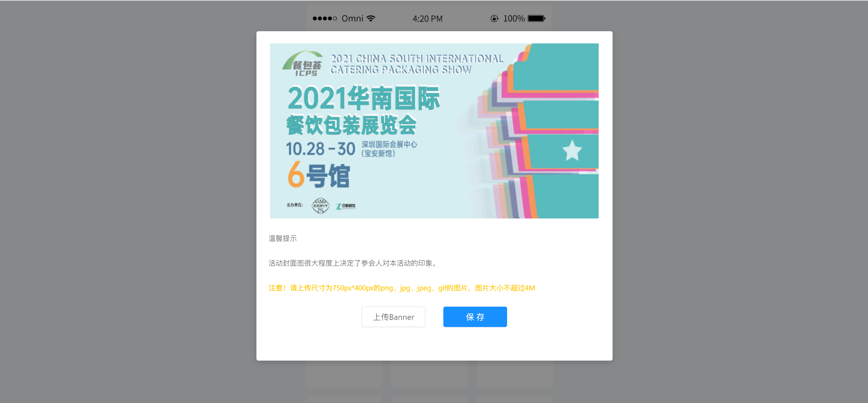Click the white star on banner image
Image resolution: width=868 pixels, height=403 pixels.
point(572,150)
